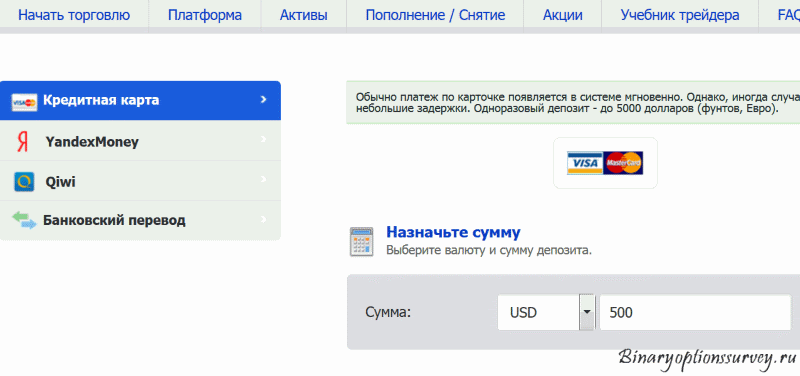Select the Кредитная карта payment method
This screenshot has height=376, width=800.
[x=140, y=101]
